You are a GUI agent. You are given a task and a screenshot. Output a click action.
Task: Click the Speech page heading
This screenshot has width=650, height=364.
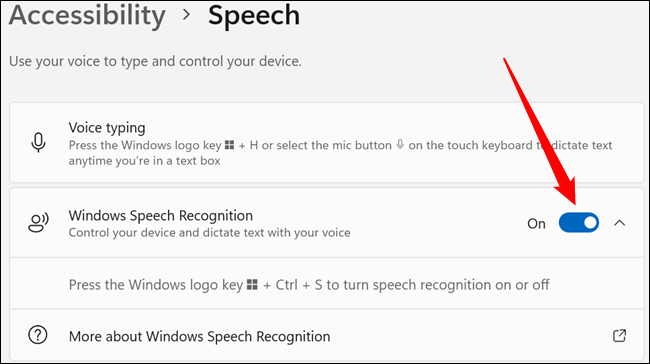[254, 15]
